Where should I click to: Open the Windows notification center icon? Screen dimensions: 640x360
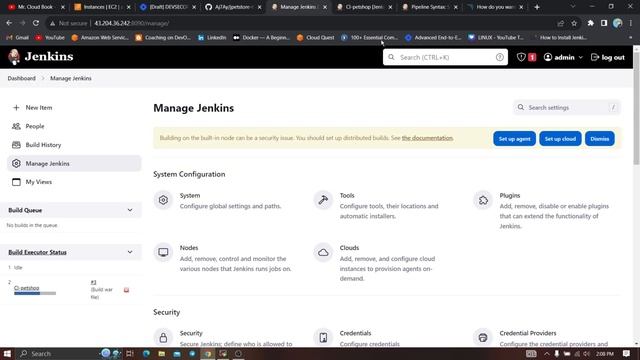coord(627,353)
